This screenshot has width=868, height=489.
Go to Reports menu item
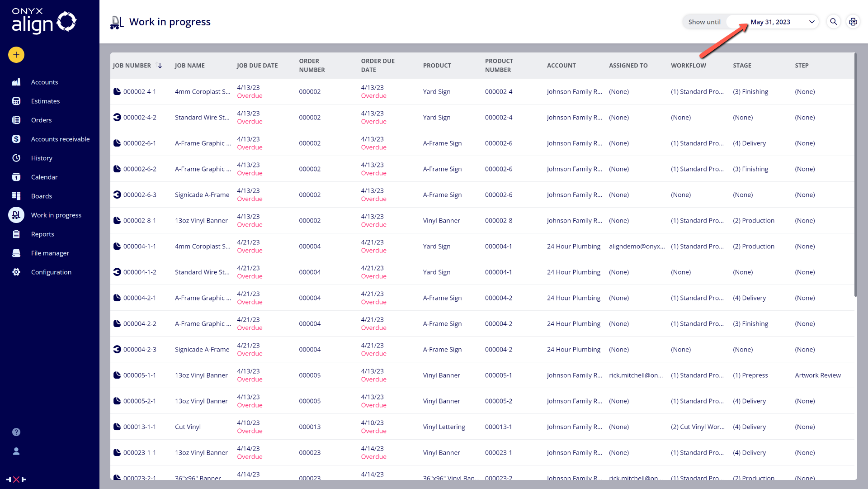click(x=42, y=234)
